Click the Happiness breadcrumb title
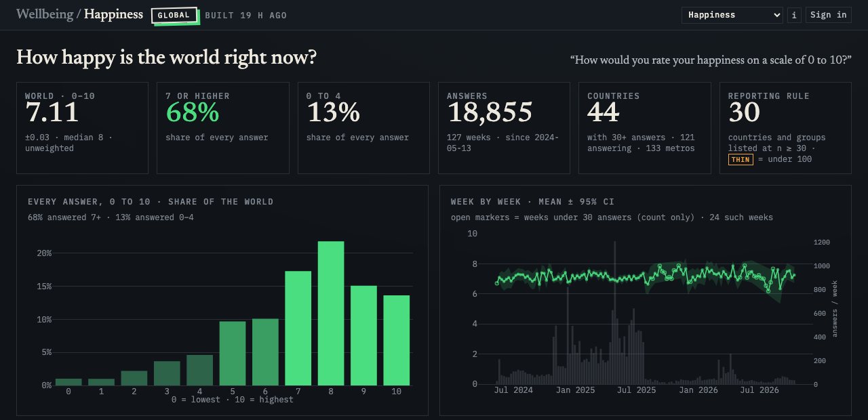 [x=113, y=14]
